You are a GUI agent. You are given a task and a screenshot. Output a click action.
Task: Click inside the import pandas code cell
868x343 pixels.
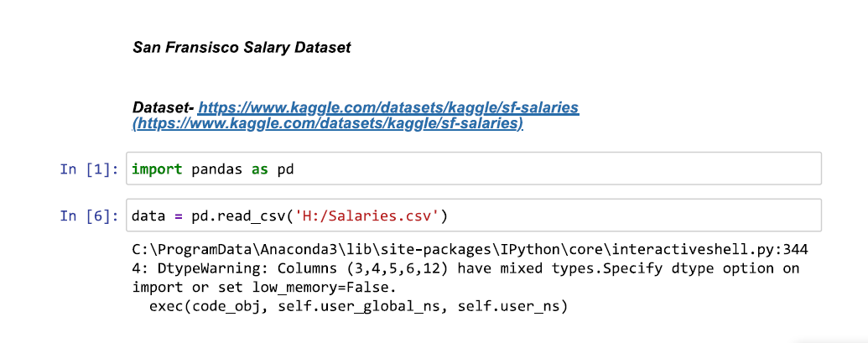[473, 169]
